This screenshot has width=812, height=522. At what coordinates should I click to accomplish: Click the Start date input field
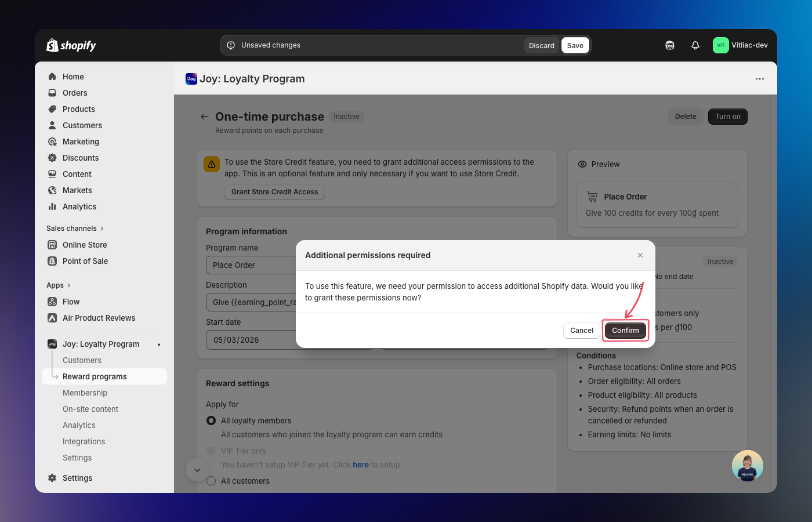[x=251, y=340]
